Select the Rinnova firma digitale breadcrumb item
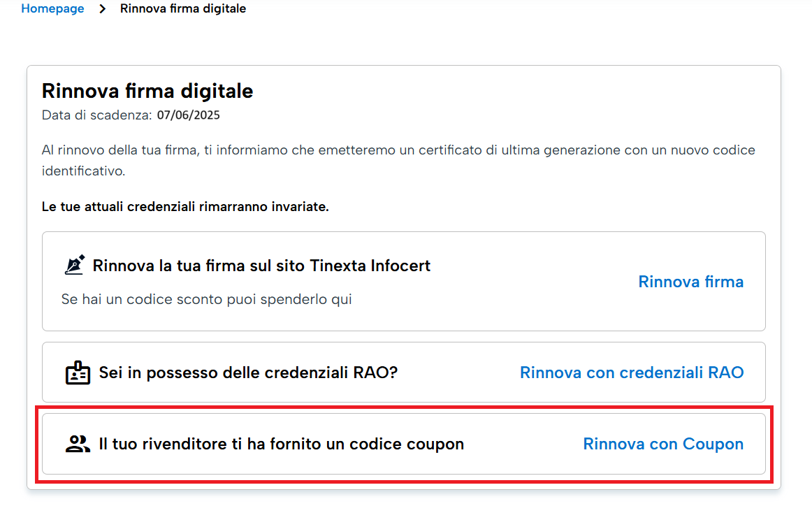This screenshot has height=506, width=812. [x=183, y=9]
